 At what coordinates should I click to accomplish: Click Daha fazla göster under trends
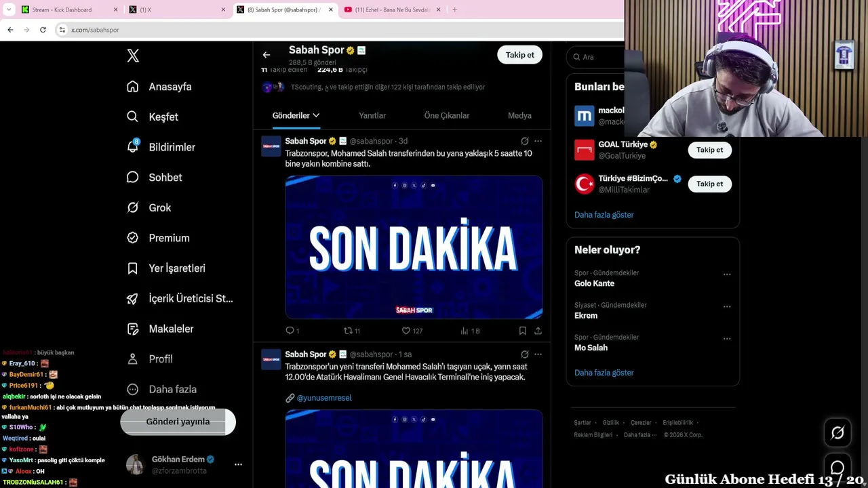[604, 373]
